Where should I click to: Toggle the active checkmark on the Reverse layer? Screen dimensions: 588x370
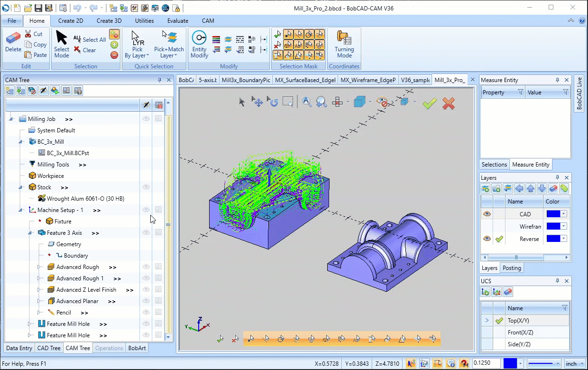pyautogui.click(x=499, y=239)
